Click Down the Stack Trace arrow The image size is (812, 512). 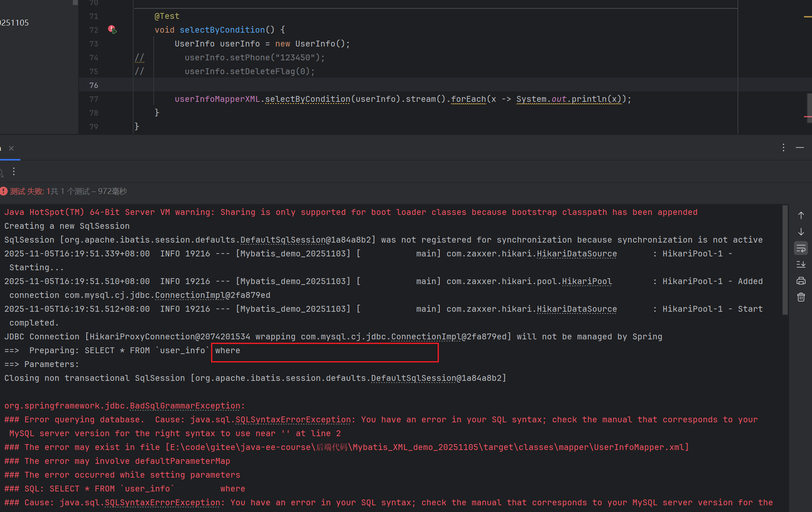801,232
